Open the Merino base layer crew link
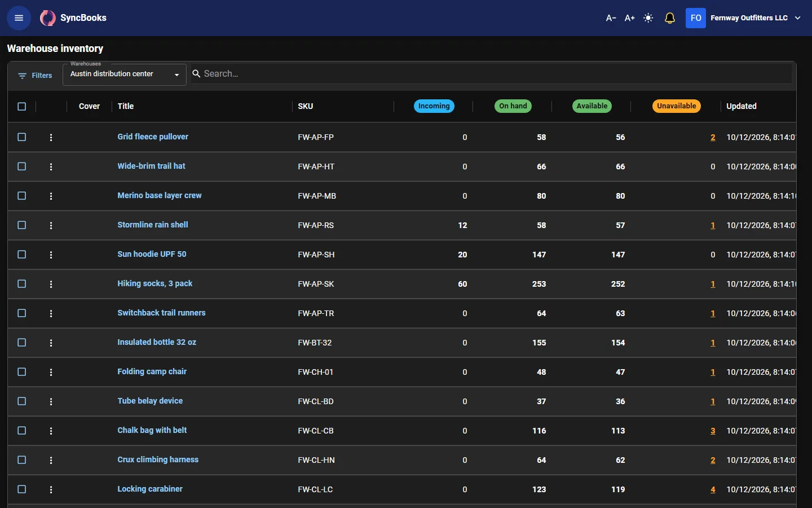Screen dimensions: 812x508 pos(160,195)
